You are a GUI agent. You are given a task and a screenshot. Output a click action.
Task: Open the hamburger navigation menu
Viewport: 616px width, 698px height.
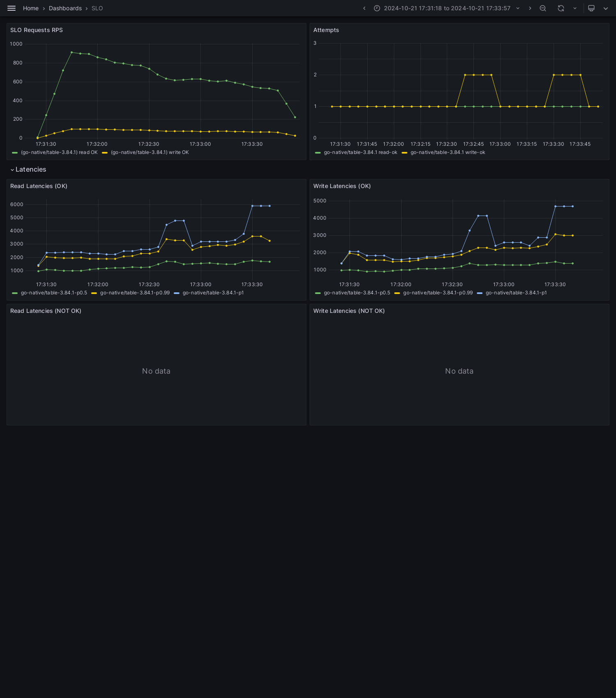[x=11, y=8]
